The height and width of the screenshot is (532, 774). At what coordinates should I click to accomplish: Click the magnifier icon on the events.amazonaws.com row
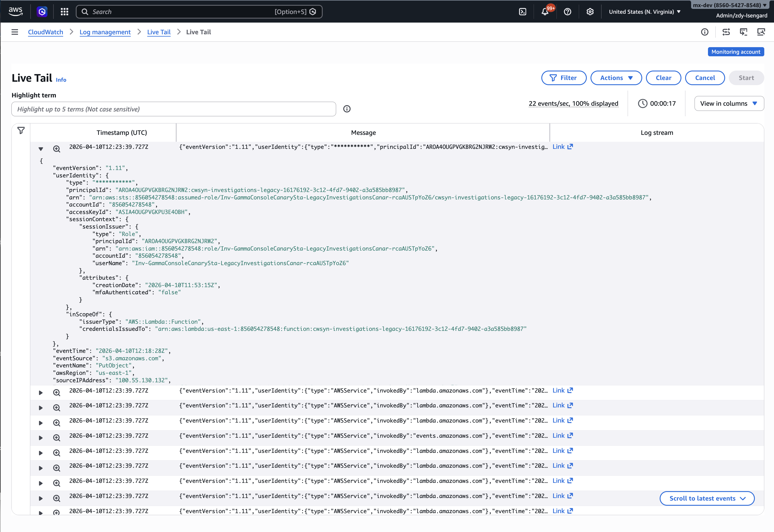[57, 438]
